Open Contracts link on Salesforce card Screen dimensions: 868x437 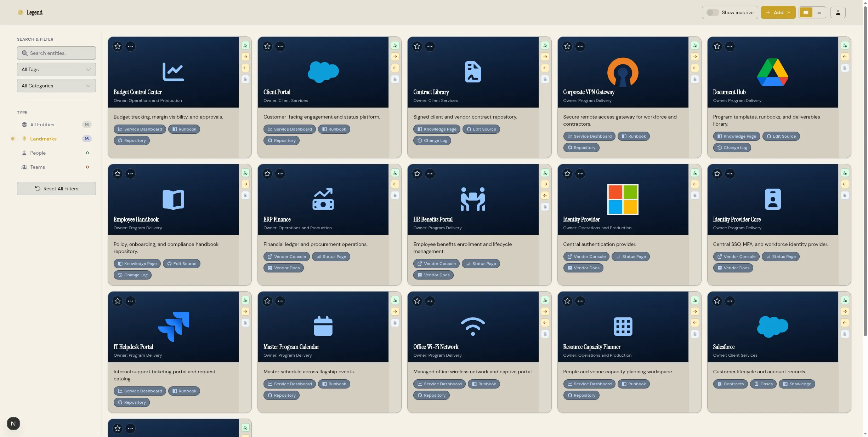730,384
